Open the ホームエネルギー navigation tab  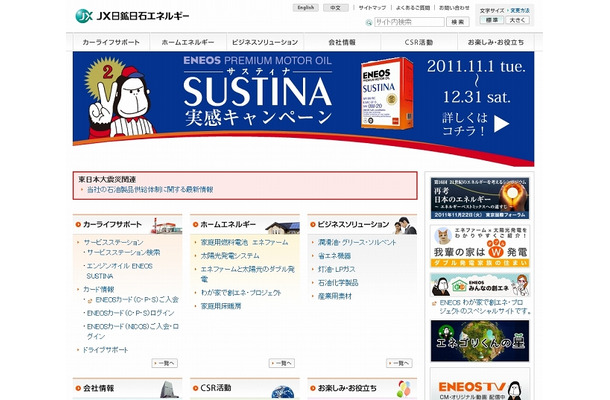188,42
